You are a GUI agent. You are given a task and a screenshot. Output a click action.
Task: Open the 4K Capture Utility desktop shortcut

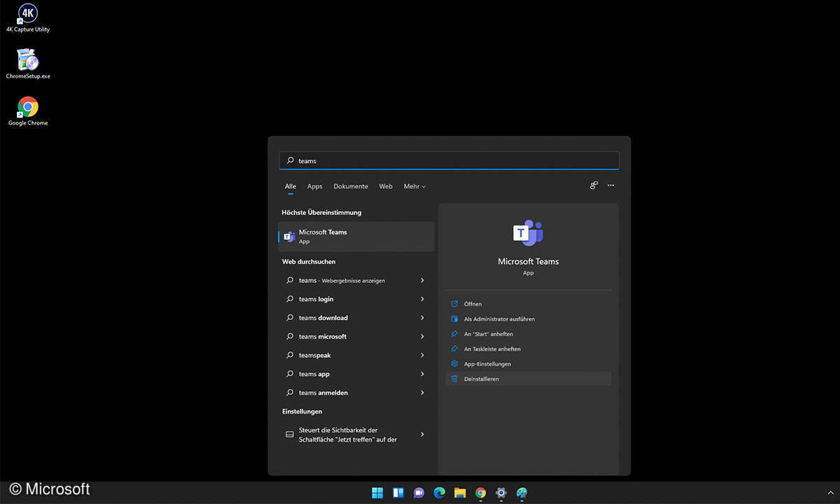coord(28,18)
